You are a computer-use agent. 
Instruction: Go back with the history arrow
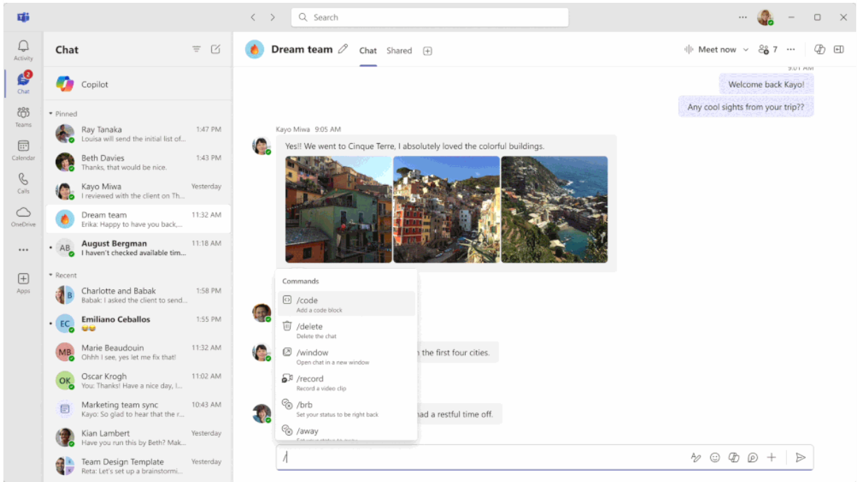(x=253, y=17)
